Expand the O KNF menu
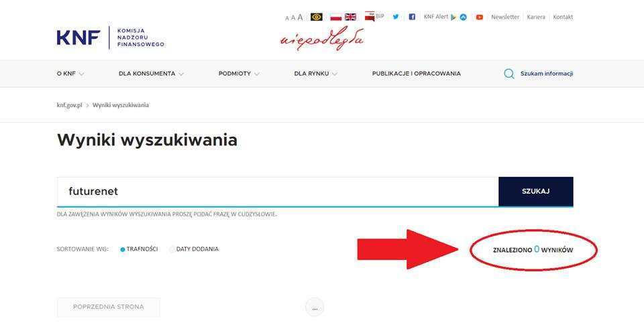This screenshot has height=331, width=644. pyautogui.click(x=70, y=74)
